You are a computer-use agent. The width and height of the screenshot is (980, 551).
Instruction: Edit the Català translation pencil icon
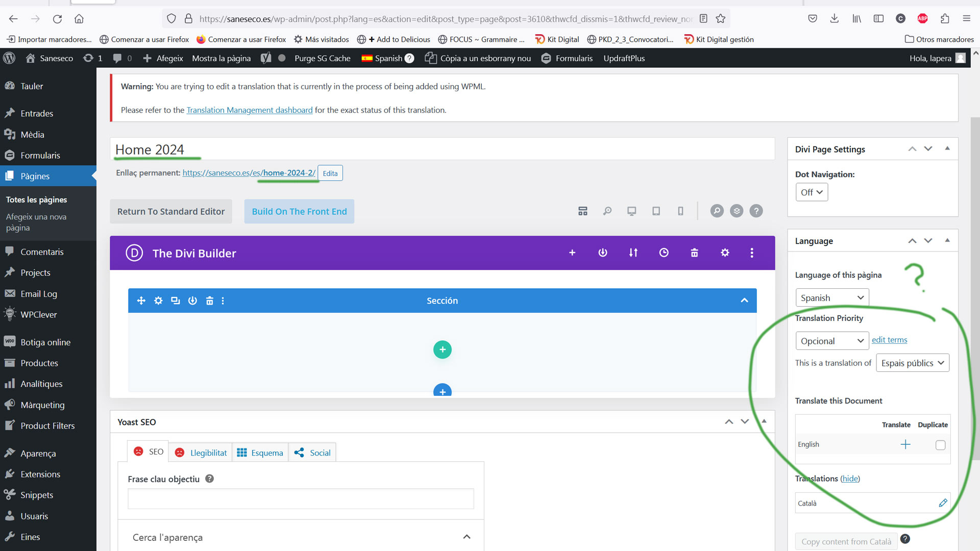(943, 503)
